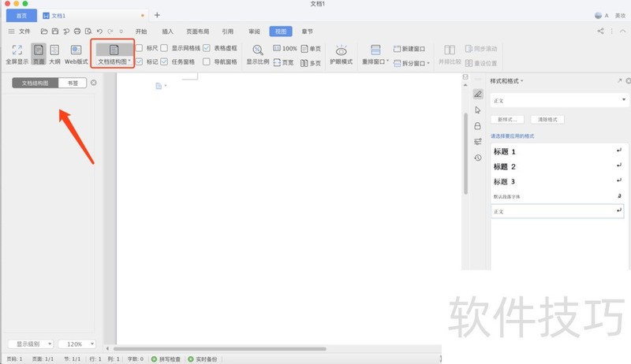The height and width of the screenshot is (364, 631).
Task: Open the lock icon in right sidebar
Action: pos(477,126)
